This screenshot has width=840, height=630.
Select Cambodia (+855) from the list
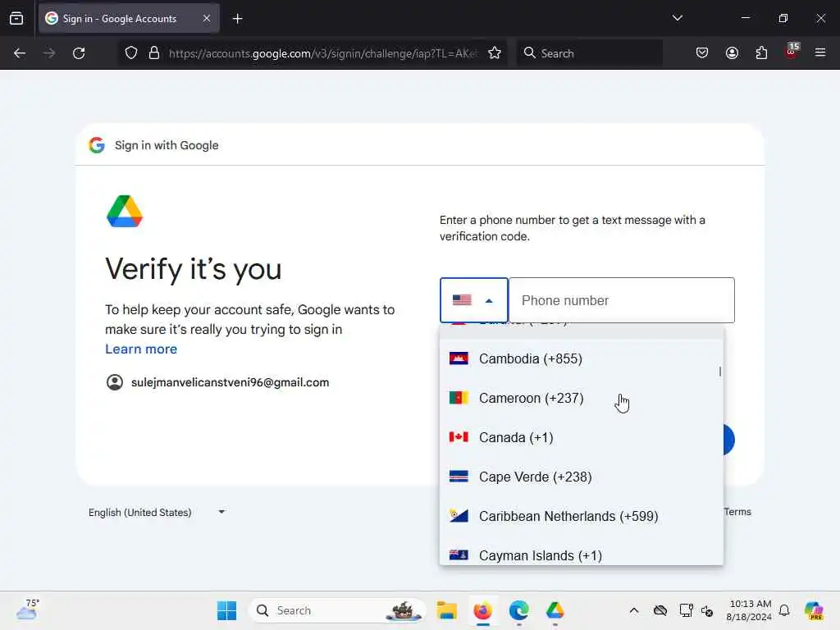[582, 358]
